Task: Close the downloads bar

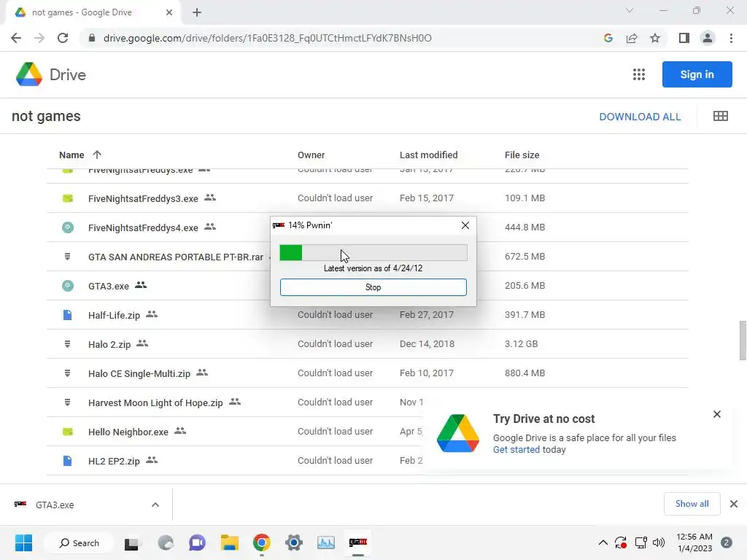Action: point(734,504)
